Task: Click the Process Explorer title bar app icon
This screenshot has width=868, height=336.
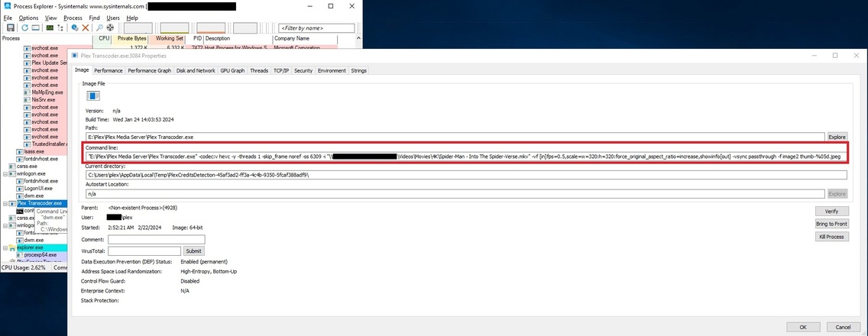Action: pyautogui.click(x=7, y=6)
